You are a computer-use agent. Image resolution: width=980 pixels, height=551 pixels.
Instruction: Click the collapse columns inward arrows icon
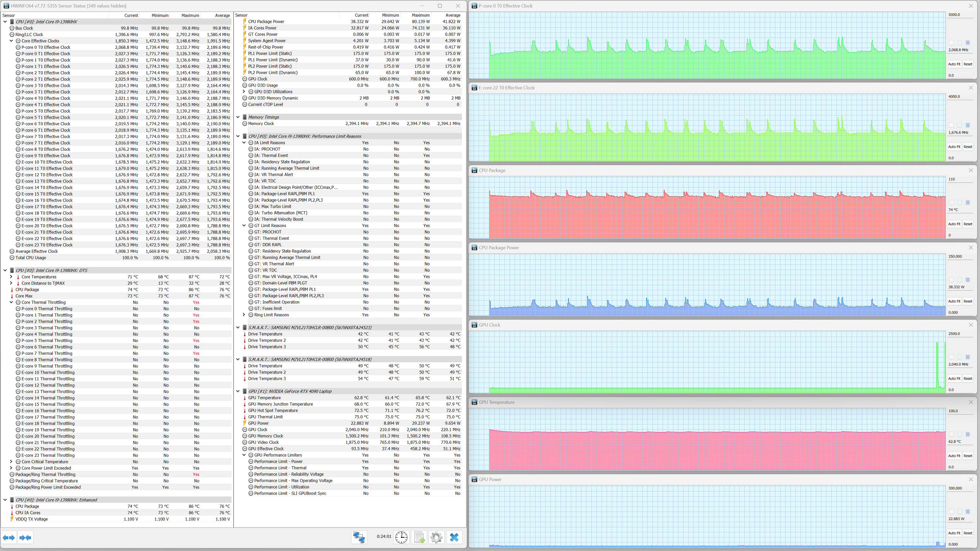(x=25, y=537)
